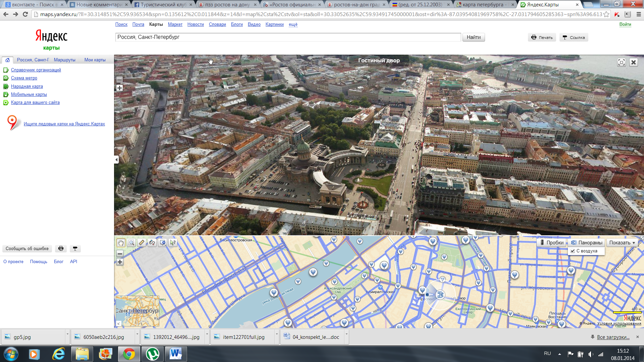The image size is (644, 362).
Task: Click Сообщить об ошибке button
Action: click(x=27, y=249)
